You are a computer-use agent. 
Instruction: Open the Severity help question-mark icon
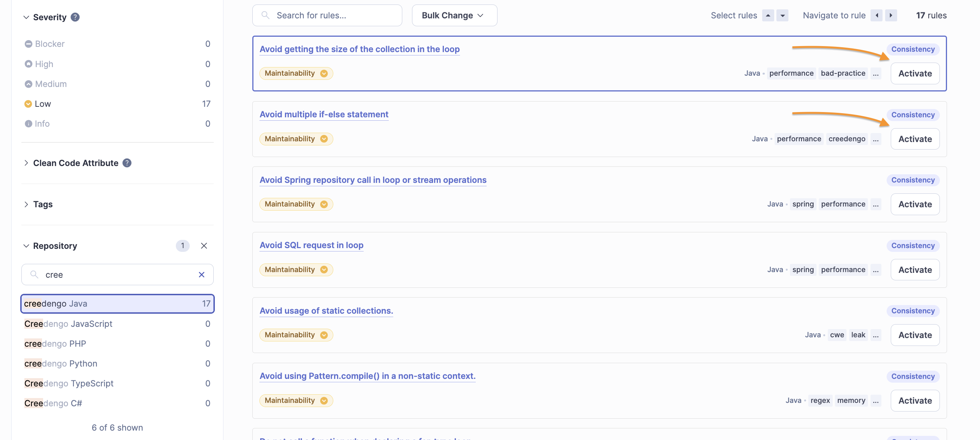tap(75, 17)
